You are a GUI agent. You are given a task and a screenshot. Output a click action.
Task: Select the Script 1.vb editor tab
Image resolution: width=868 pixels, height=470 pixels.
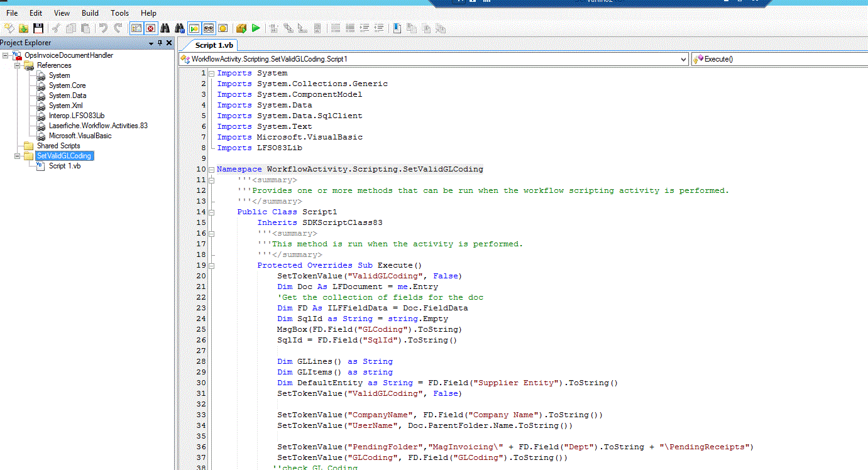[214, 45]
